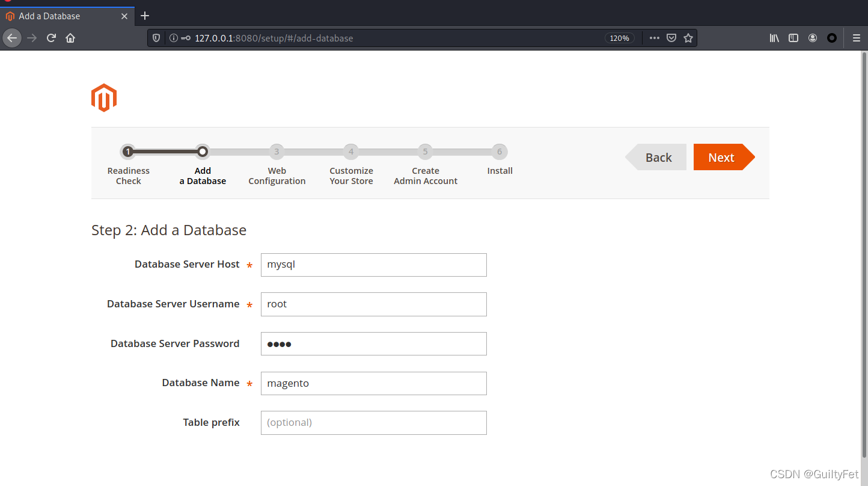868x486 pixels.
Task: Open the sidebar toggle icon
Action: [793, 37]
